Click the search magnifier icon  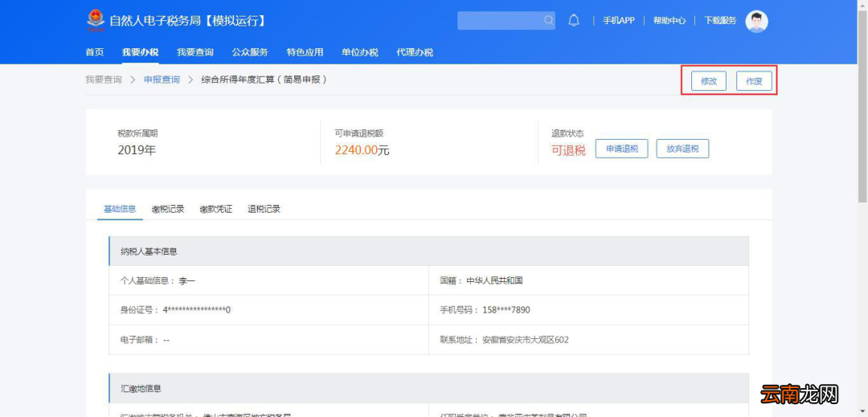click(x=548, y=20)
